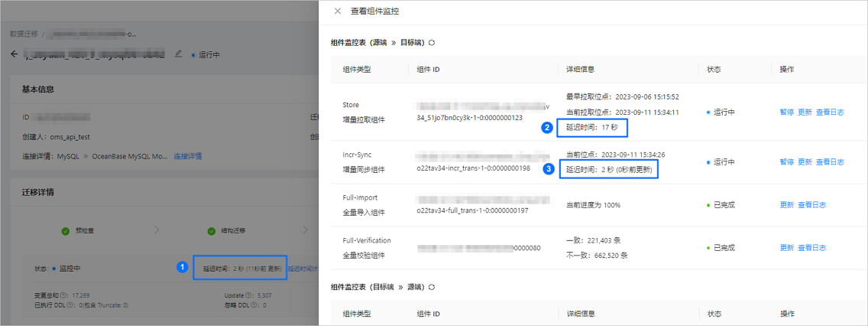Update the Store component
This screenshot has width=868, height=326.
[805, 112]
